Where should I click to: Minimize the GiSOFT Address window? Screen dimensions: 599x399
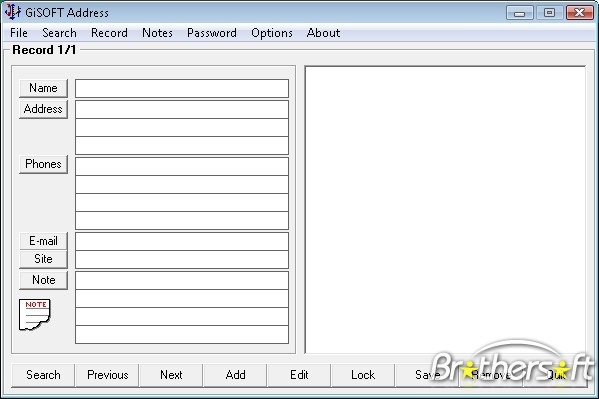point(520,13)
